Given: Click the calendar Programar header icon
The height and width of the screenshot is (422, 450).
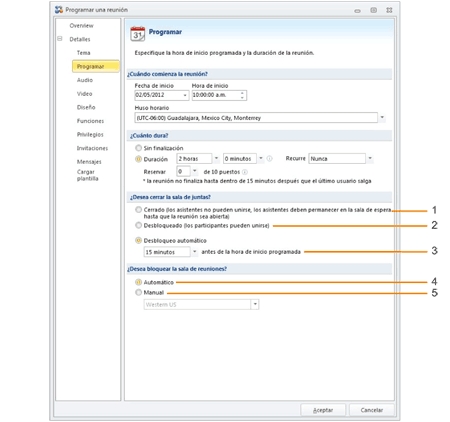Looking at the screenshot, I should (138, 34).
